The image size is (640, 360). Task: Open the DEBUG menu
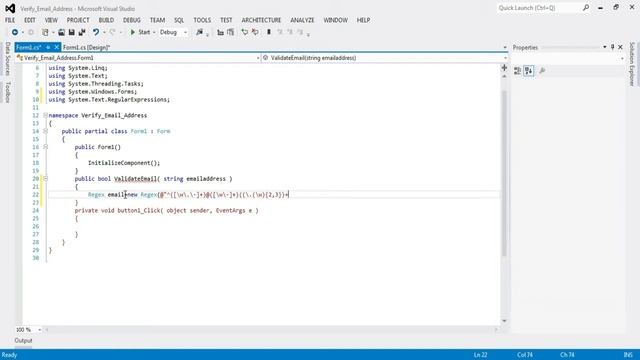[x=131, y=20]
